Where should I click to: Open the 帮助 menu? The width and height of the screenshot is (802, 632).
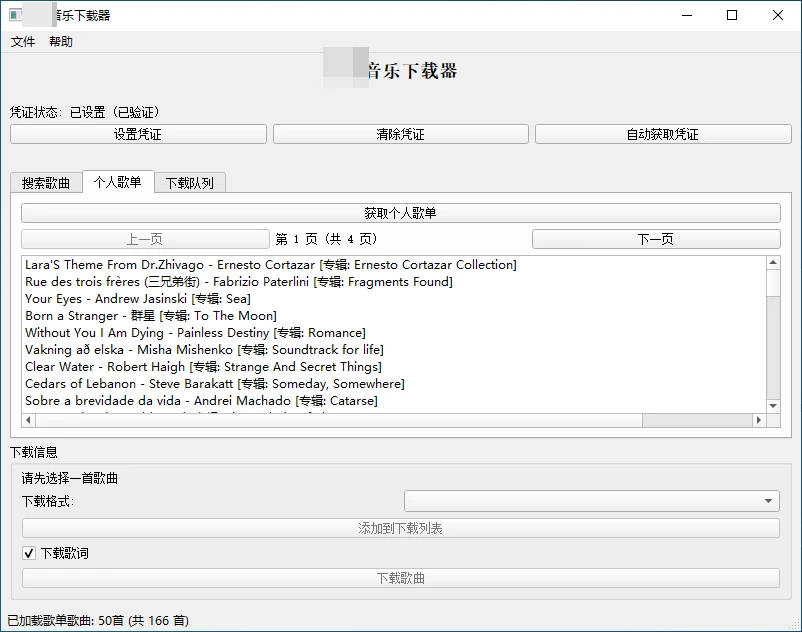(x=61, y=42)
